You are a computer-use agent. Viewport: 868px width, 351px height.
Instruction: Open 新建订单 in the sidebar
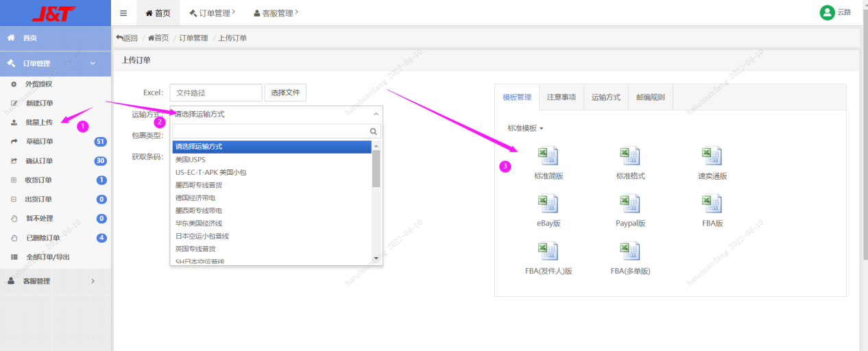[x=39, y=104]
